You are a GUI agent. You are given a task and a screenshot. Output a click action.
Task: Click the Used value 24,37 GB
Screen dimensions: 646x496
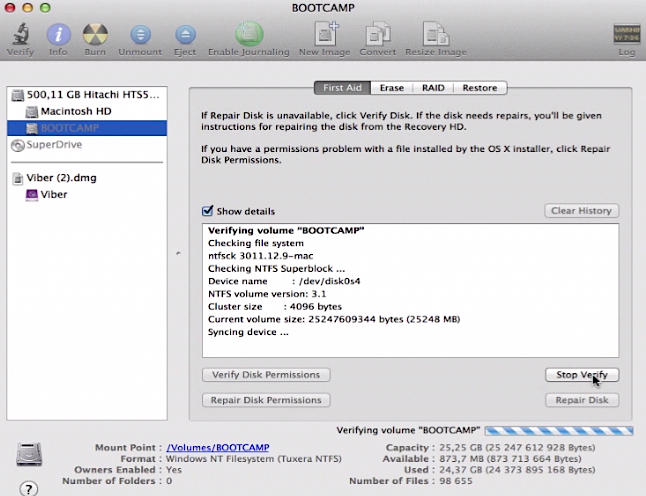[517, 470]
